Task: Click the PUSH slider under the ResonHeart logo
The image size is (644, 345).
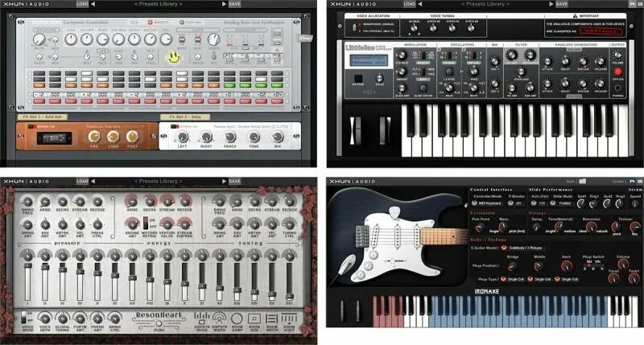Action: 159,324
